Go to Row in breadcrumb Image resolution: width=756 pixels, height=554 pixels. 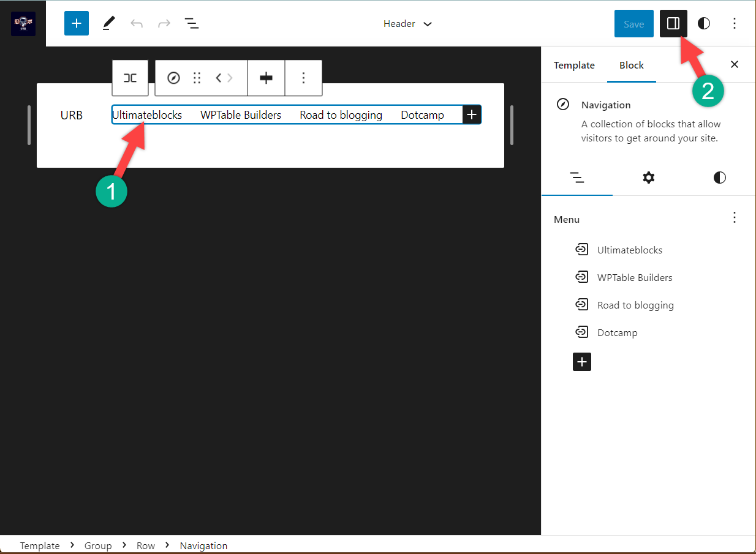pos(146,545)
